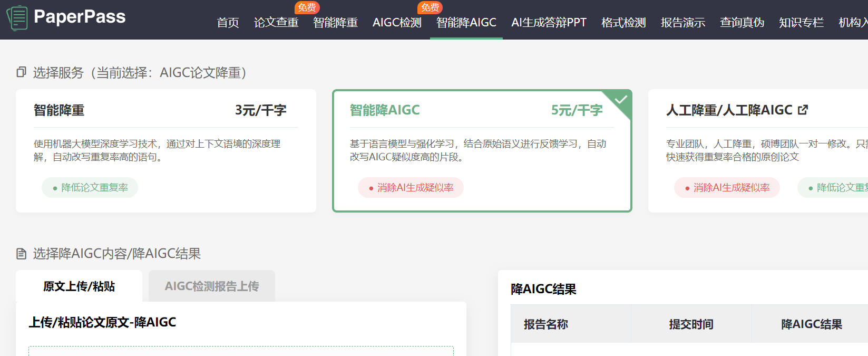868x356 pixels.
Task: Click the PaperPass logo icon
Action: (17, 18)
